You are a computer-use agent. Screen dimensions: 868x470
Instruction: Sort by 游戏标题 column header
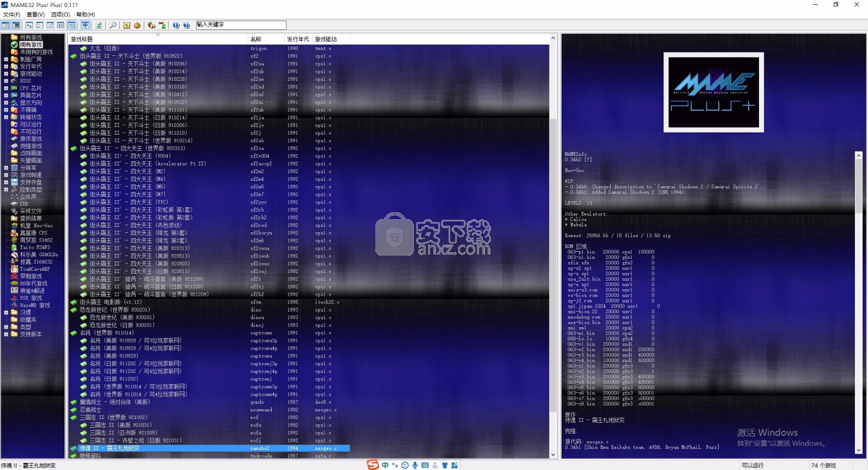(157, 39)
